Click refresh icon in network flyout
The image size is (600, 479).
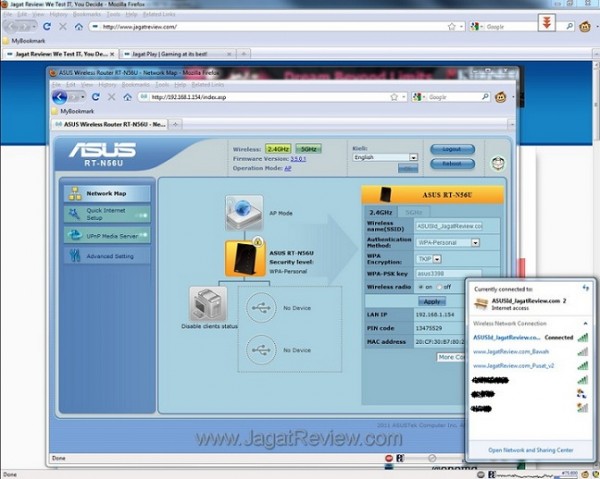[x=585, y=288]
